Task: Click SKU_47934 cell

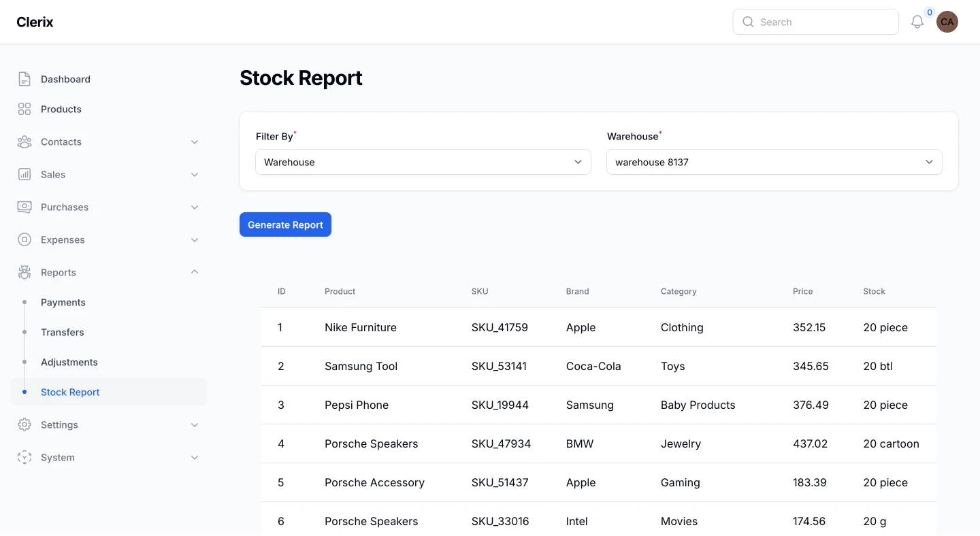Action: point(502,443)
